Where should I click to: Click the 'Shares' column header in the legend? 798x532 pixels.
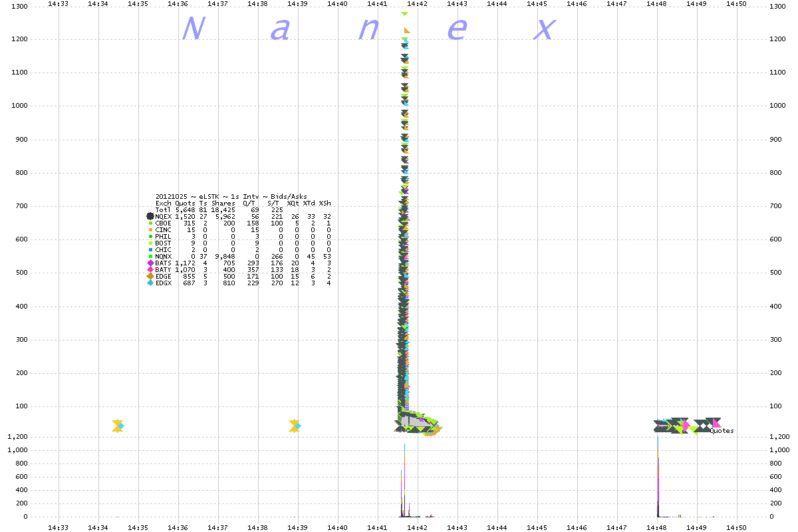(x=223, y=203)
